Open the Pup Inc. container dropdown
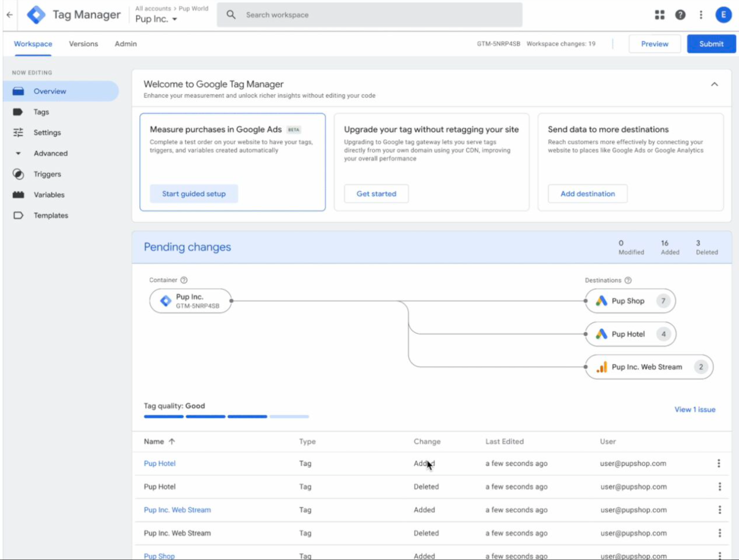 156,19
